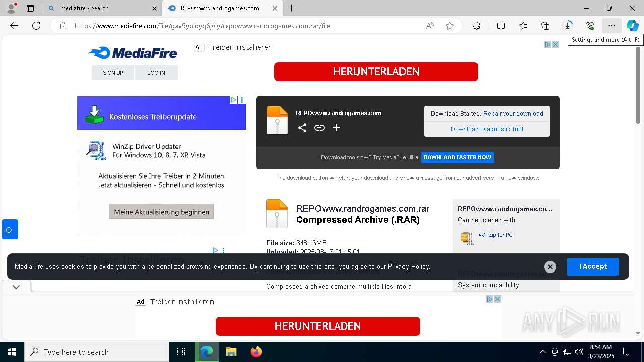Open ad options on Treiberupdate ad
Image resolution: width=644 pixels, height=362 pixels.
(x=242, y=100)
